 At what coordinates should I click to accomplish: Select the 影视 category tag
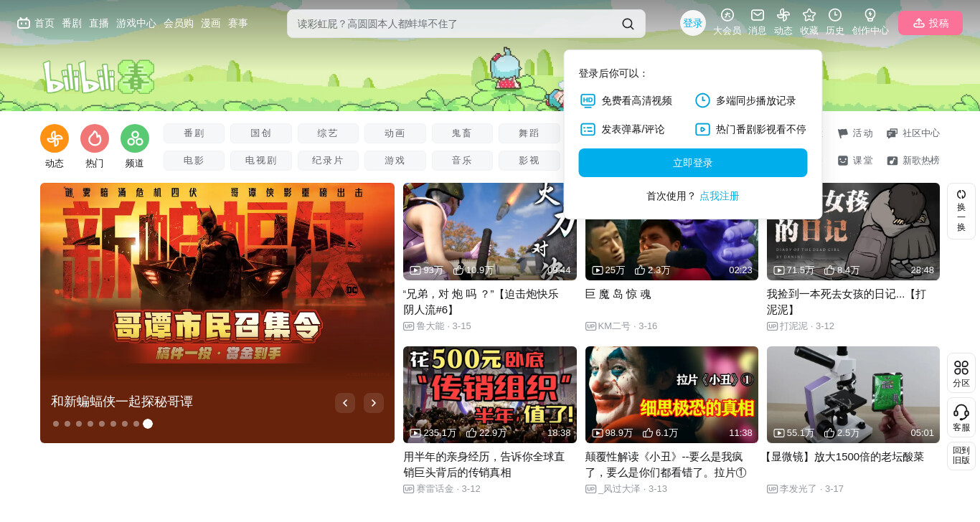529,161
